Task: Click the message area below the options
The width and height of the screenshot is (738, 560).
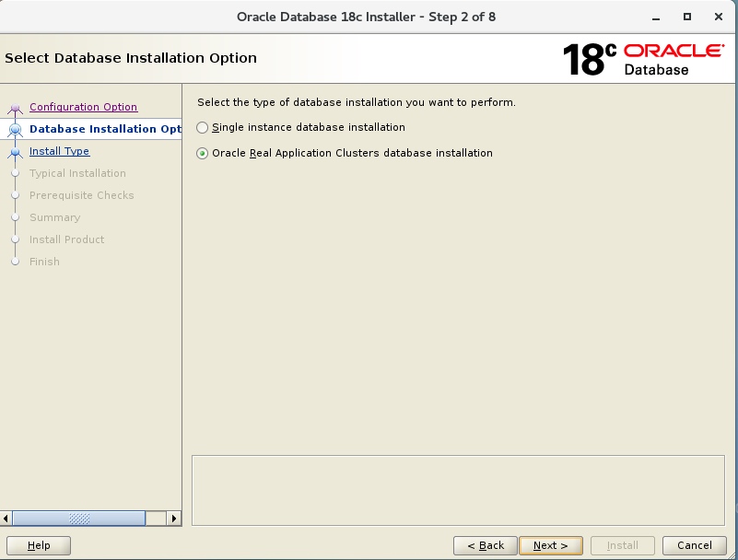Action: click(x=458, y=488)
